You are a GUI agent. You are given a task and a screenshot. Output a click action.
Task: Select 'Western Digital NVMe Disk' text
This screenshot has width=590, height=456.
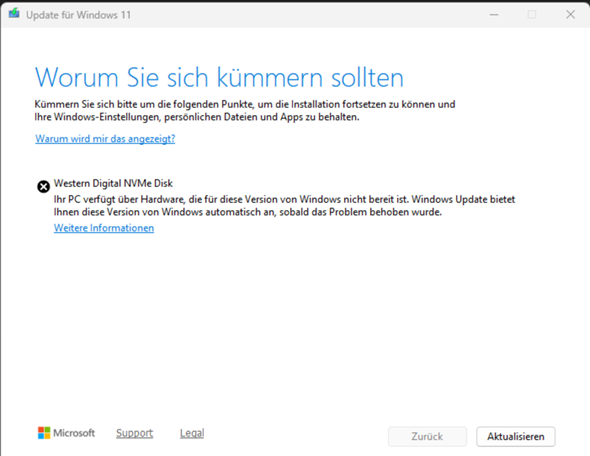[x=113, y=183]
